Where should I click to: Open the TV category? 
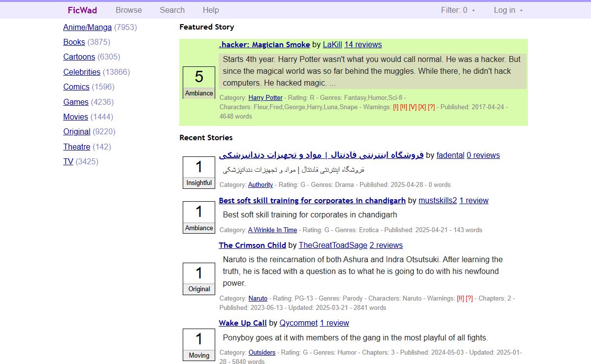[68, 161]
